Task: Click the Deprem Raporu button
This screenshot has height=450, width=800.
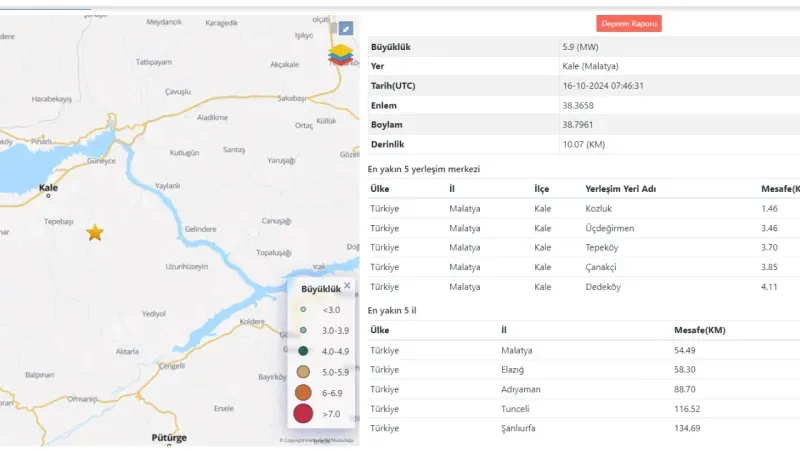Action: (x=629, y=24)
